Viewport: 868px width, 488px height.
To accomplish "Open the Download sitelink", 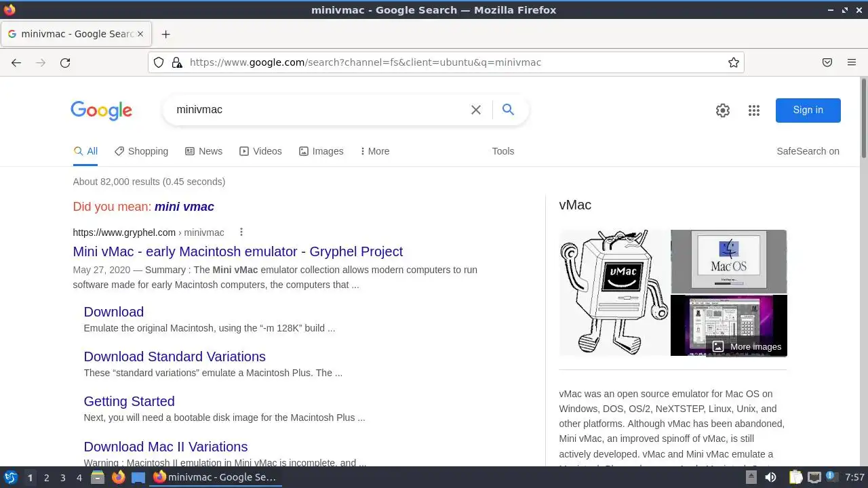I will pyautogui.click(x=113, y=312).
